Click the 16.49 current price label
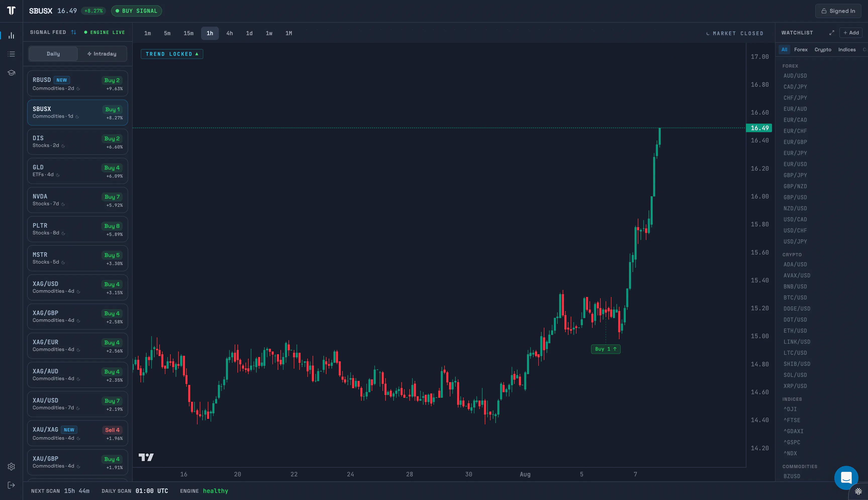The width and height of the screenshot is (868, 500). (759, 128)
